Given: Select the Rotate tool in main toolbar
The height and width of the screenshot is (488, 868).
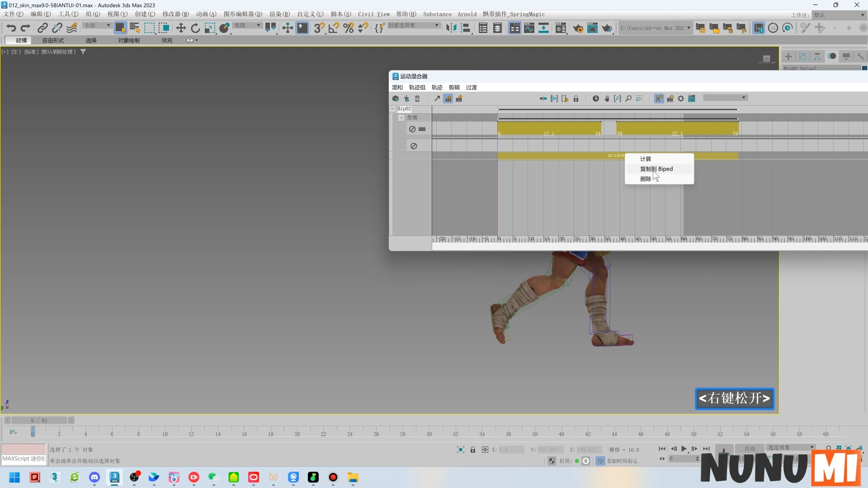Looking at the screenshot, I should tap(195, 28).
